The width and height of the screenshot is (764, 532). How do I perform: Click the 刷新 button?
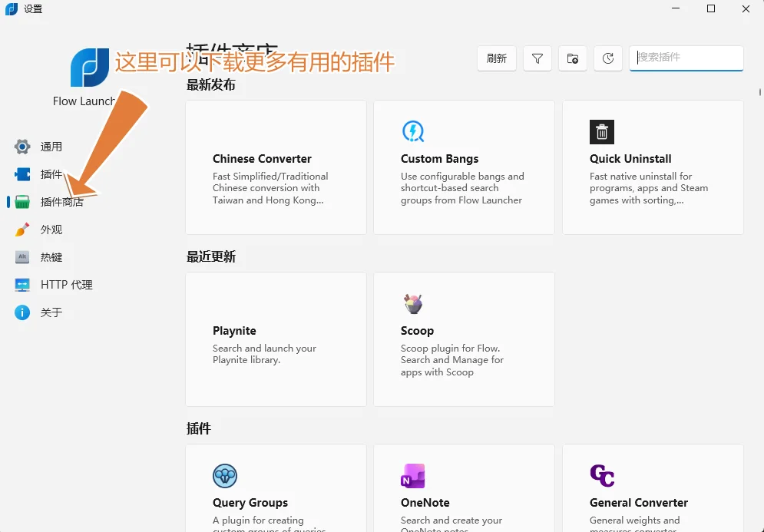pyautogui.click(x=497, y=58)
